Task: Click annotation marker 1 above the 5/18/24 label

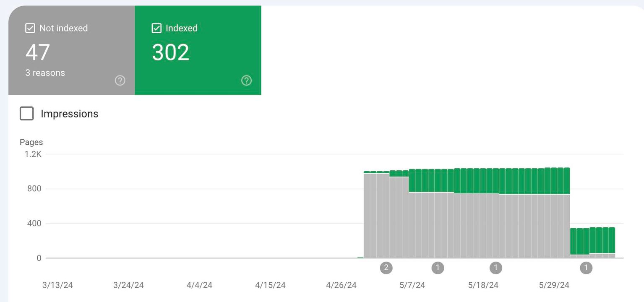Action: 495,268
